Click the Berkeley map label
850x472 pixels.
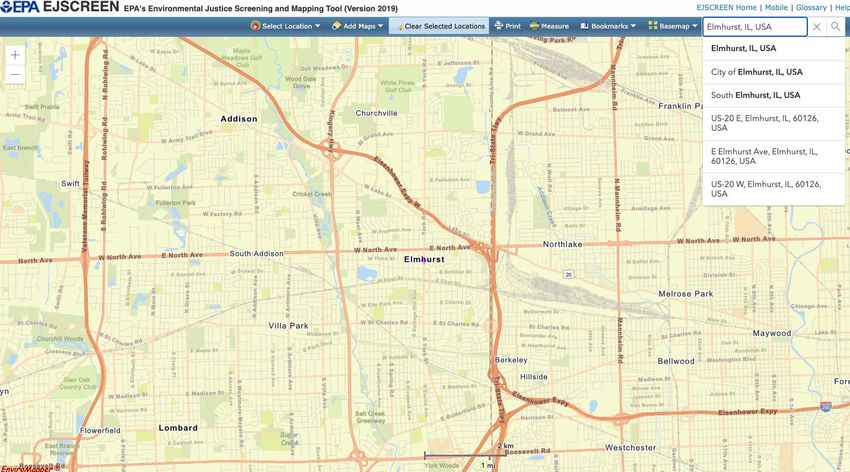[x=511, y=360]
